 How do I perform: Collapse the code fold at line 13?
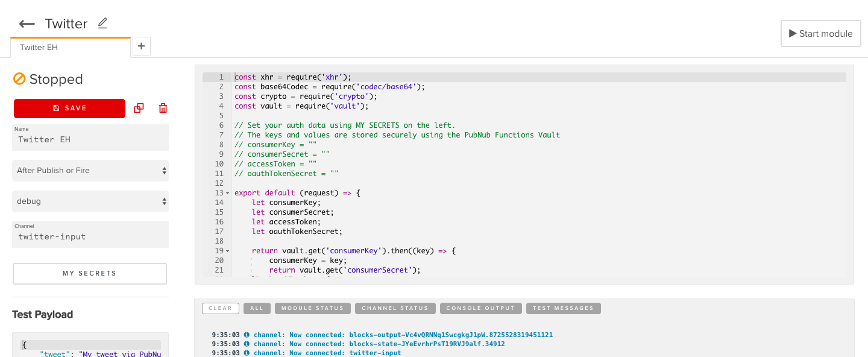click(x=227, y=193)
